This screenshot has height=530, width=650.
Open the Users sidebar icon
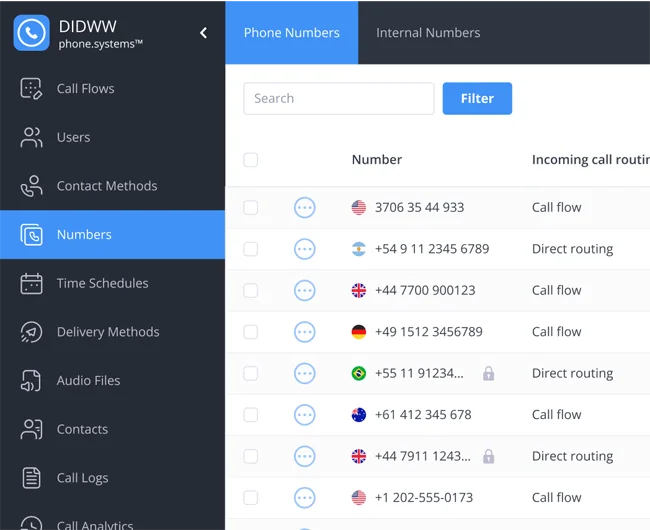click(31, 137)
